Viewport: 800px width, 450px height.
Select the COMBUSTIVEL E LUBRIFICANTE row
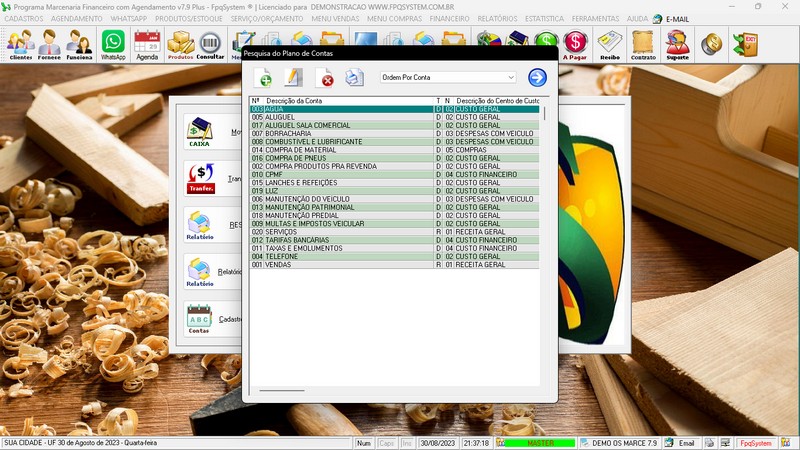pos(394,142)
